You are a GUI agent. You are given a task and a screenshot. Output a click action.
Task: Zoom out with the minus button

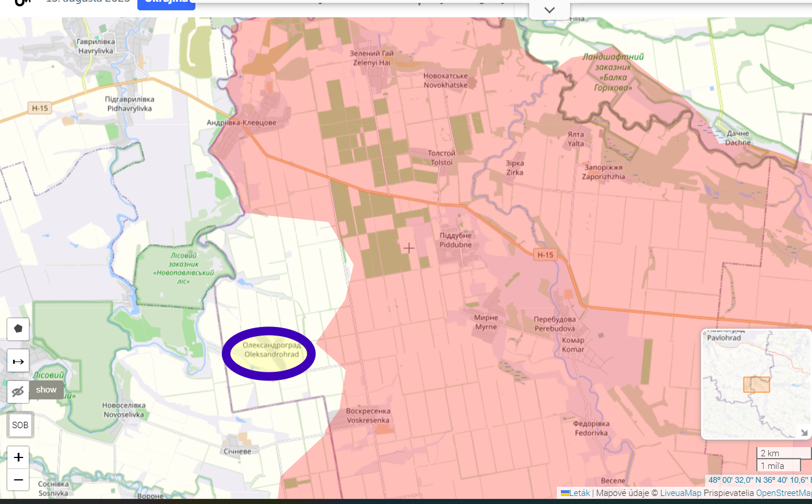pyautogui.click(x=18, y=480)
